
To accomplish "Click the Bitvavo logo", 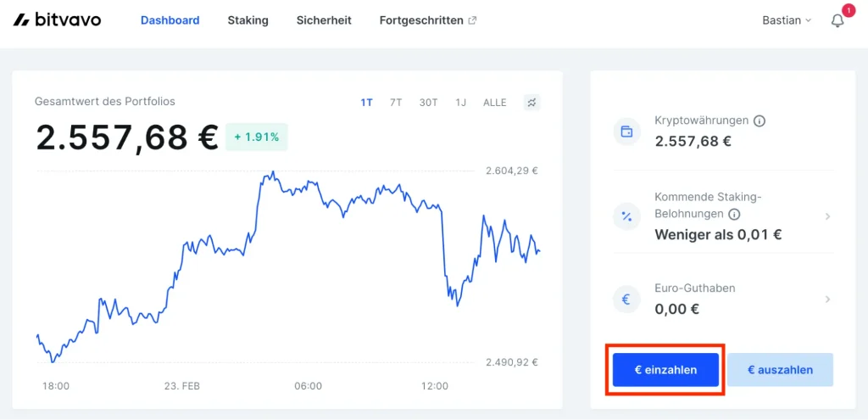I will tap(57, 20).
